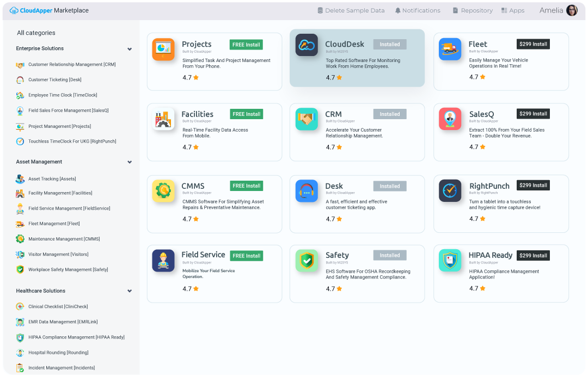
Task: Click the HIPAA Ready app title
Action: click(x=491, y=255)
